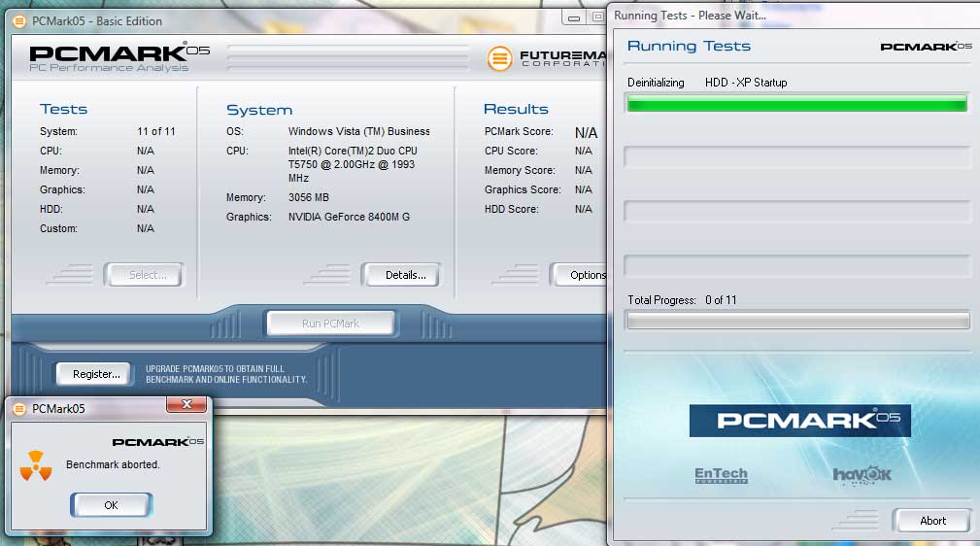This screenshot has height=546, width=980.
Task: Click the 'Deinitializing' status text
Action: click(x=656, y=83)
